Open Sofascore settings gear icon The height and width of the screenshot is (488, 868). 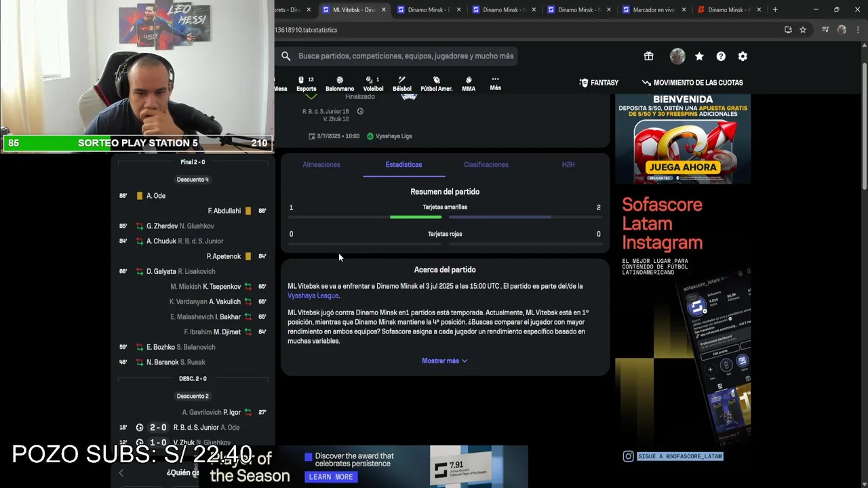point(743,56)
